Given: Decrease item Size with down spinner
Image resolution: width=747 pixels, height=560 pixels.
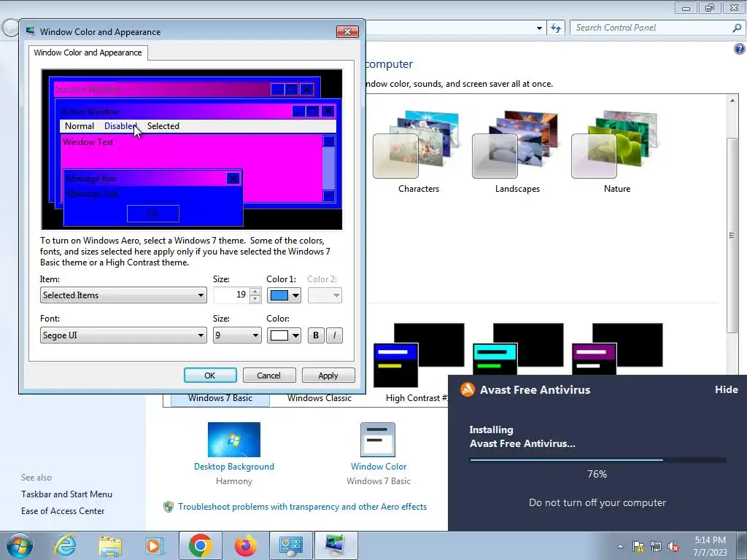Looking at the screenshot, I should pyautogui.click(x=255, y=299).
